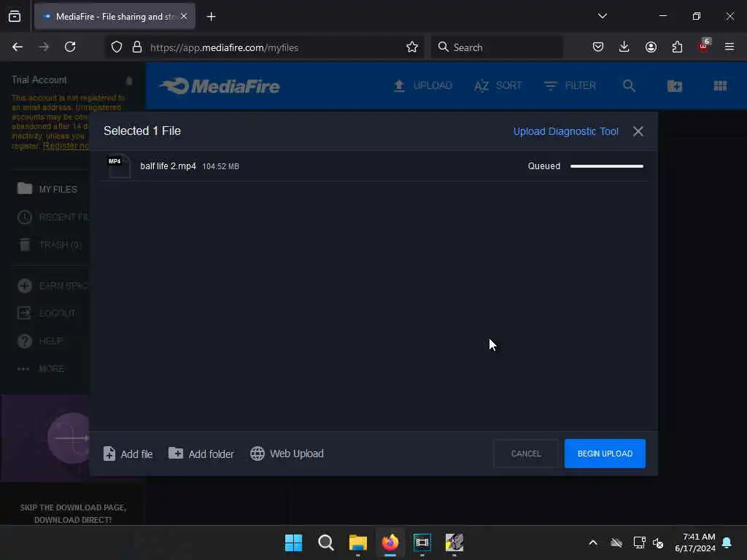
Task: Click the notification bell beside Trial Account
Action: pyautogui.click(x=129, y=80)
